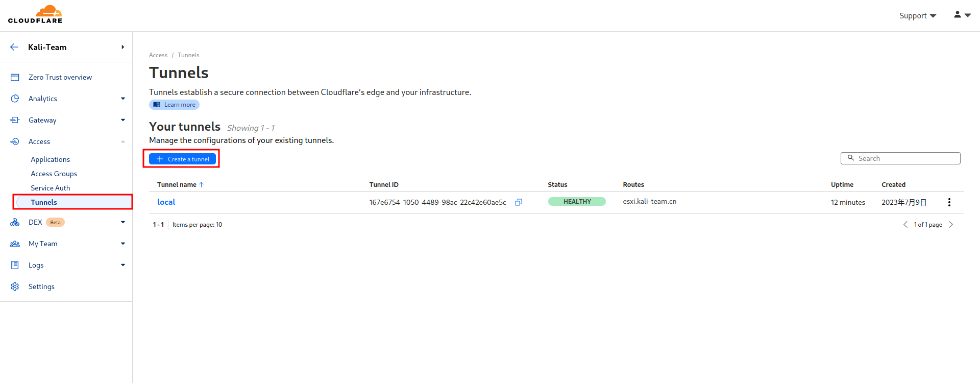Click the Settings gear icon

(15, 286)
